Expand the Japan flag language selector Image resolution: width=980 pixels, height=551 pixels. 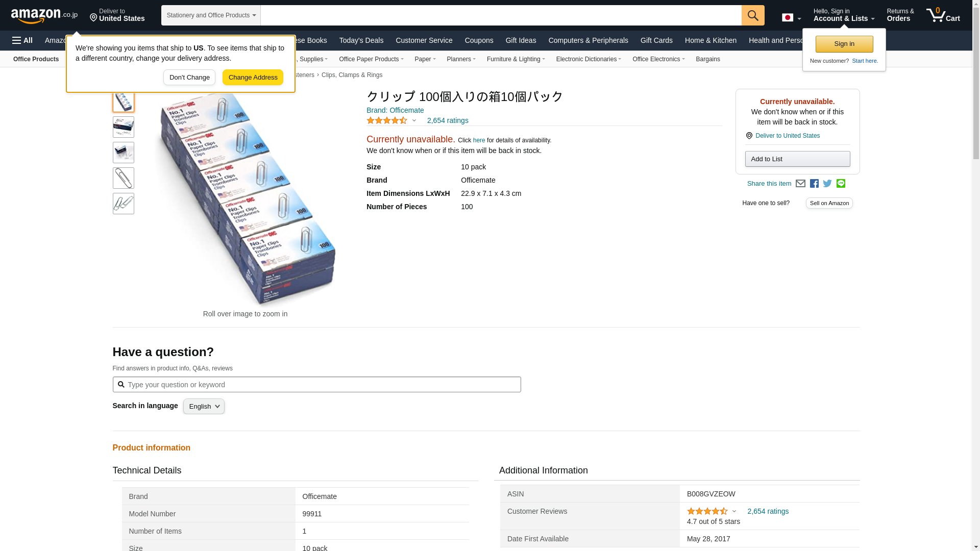[x=791, y=18]
